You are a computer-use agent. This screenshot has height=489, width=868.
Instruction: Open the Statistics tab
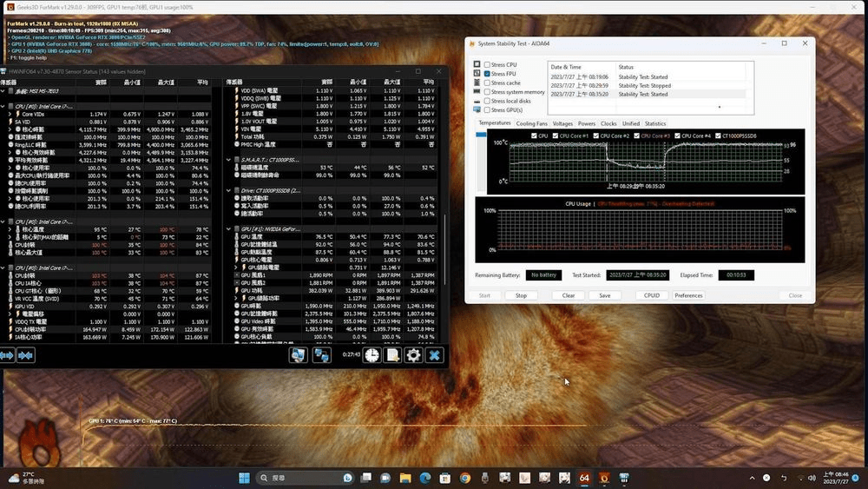click(654, 123)
